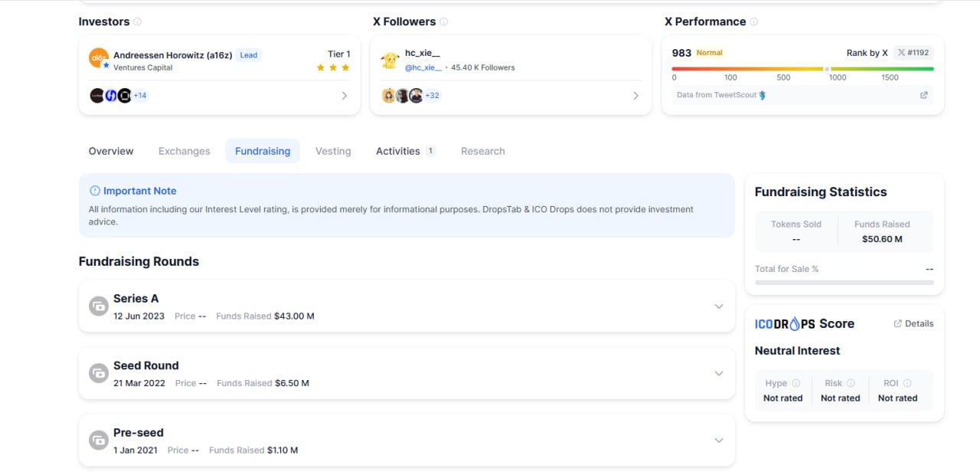The width and height of the screenshot is (980, 475).
Task: Click the Series A round icon
Action: click(x=99, y=306)
